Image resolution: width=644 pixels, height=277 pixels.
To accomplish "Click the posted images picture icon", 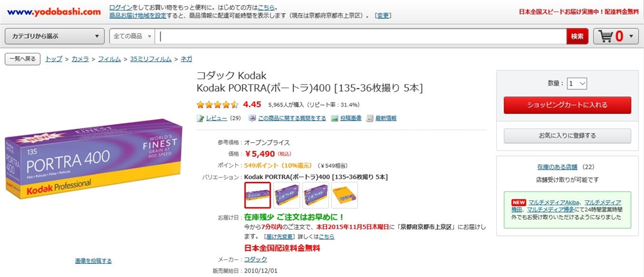I will pos(335,118).
